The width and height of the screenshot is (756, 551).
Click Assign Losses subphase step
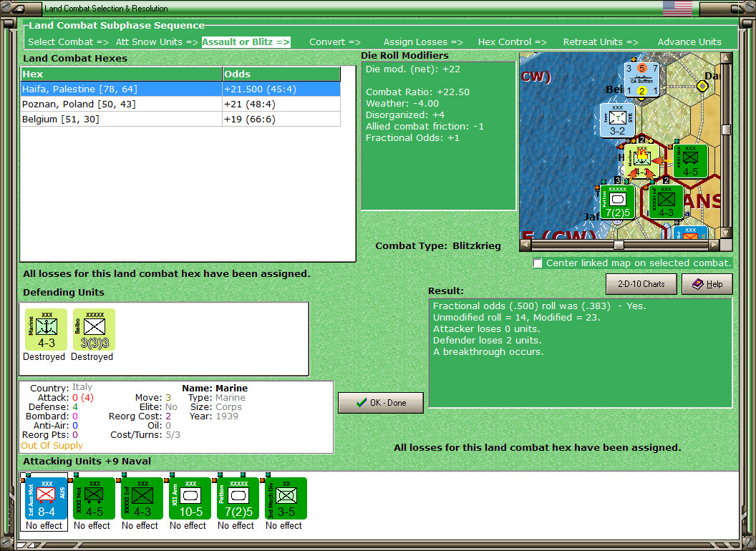pos(423,42)
